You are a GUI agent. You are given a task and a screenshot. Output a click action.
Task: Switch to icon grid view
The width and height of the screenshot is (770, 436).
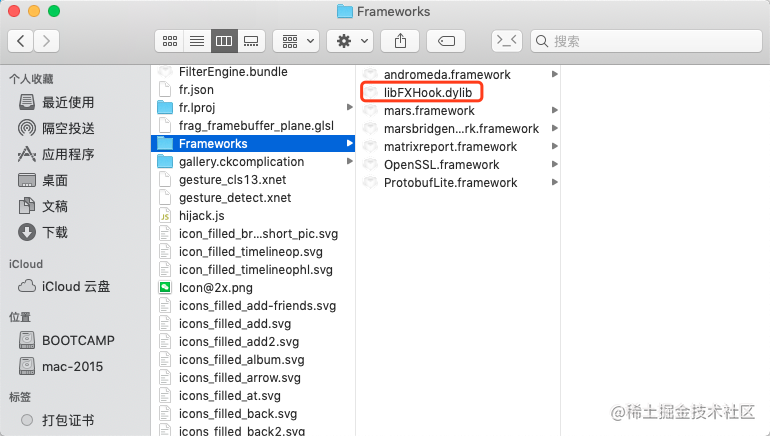tap(170, 41)
